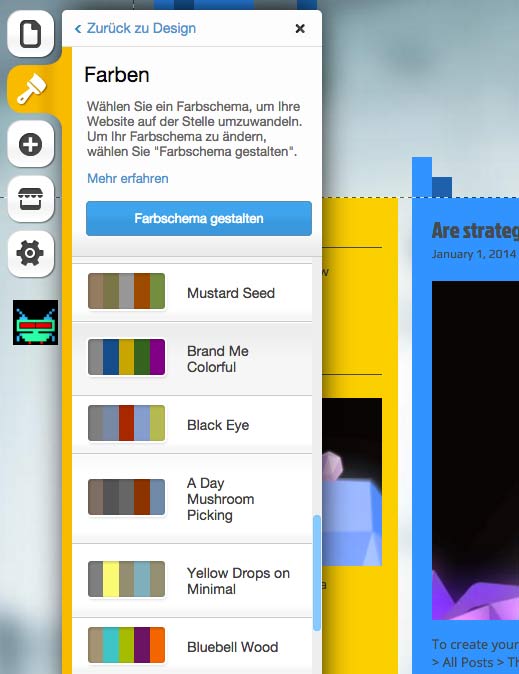Open the App Market store icon

point(31,199)
